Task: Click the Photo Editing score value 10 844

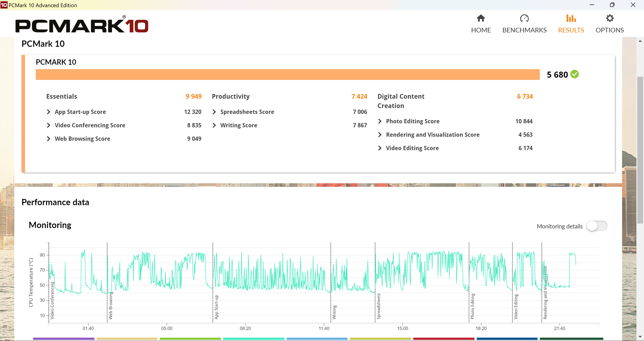Action: [524, 121]
